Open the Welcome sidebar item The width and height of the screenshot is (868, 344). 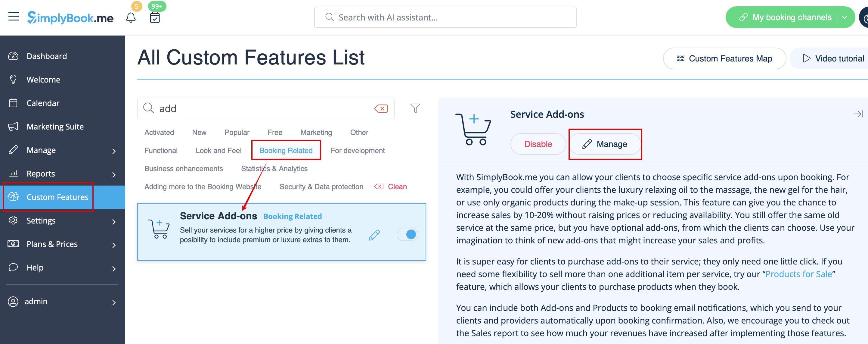pyautogui.click(x=62, y=80)
